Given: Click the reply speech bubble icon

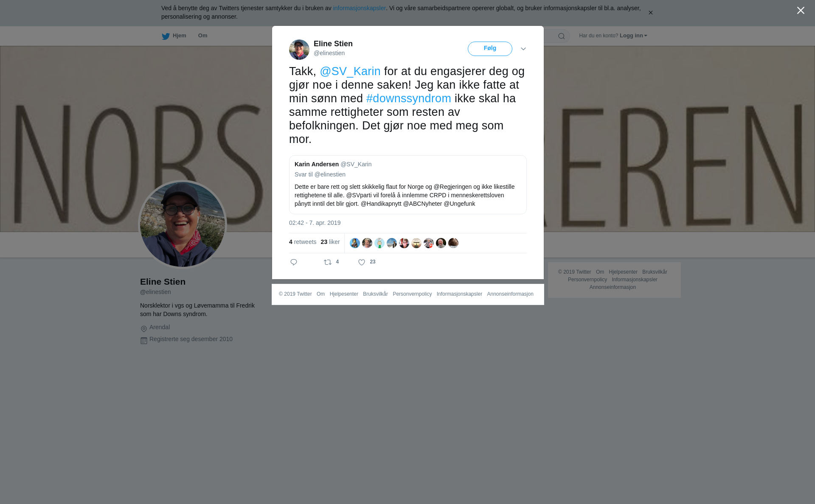Looking at the screenshot, I should pos(294,262).
